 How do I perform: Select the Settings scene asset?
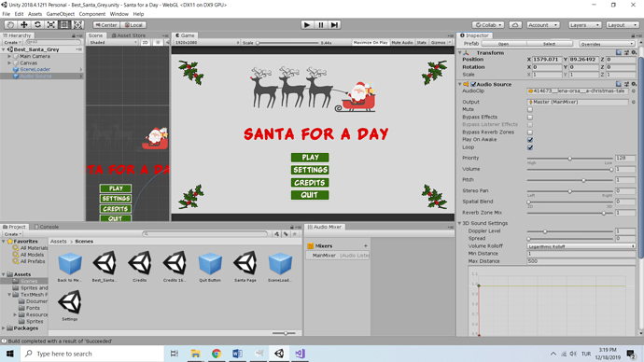pyautogui.click(x=70, y=305)
